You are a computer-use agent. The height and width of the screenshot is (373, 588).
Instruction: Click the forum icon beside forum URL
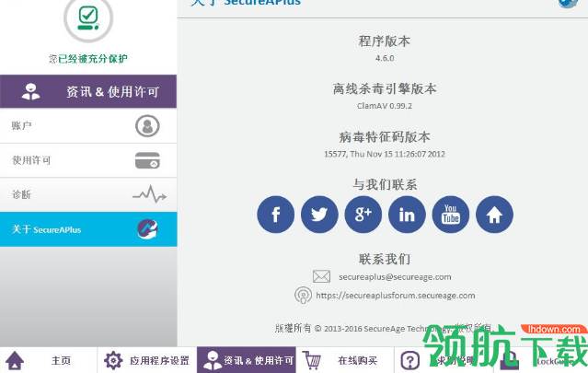click(x=303, y=295)
